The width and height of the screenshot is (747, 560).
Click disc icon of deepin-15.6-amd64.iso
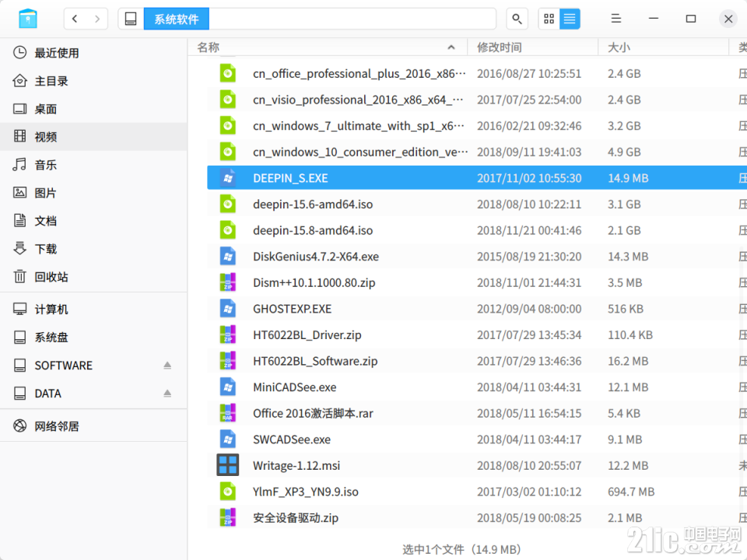pos(228,205)
